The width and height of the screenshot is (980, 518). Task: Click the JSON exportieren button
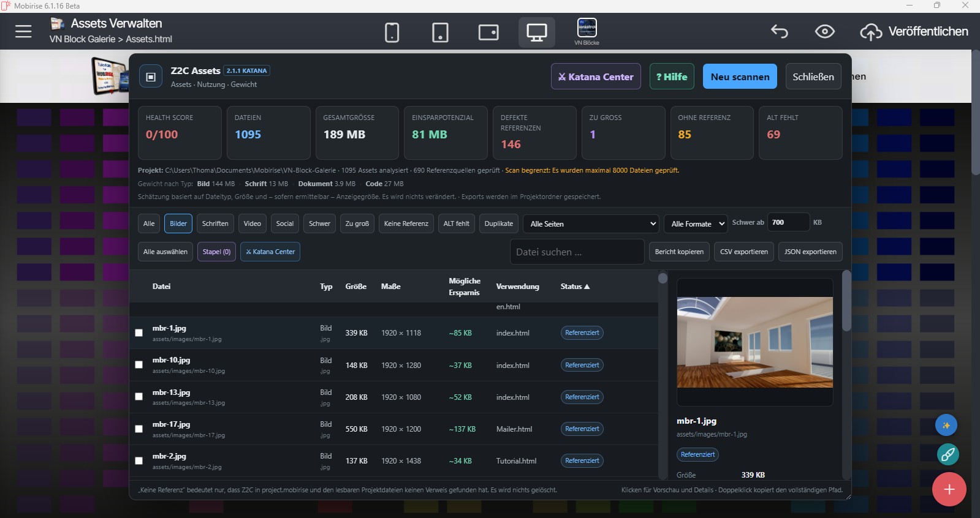810,252
